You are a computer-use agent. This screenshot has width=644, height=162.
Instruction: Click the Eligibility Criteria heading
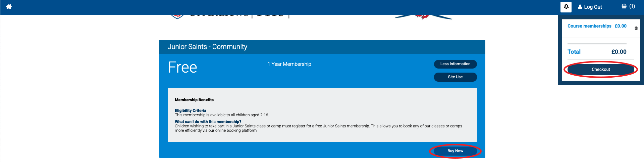190,111
